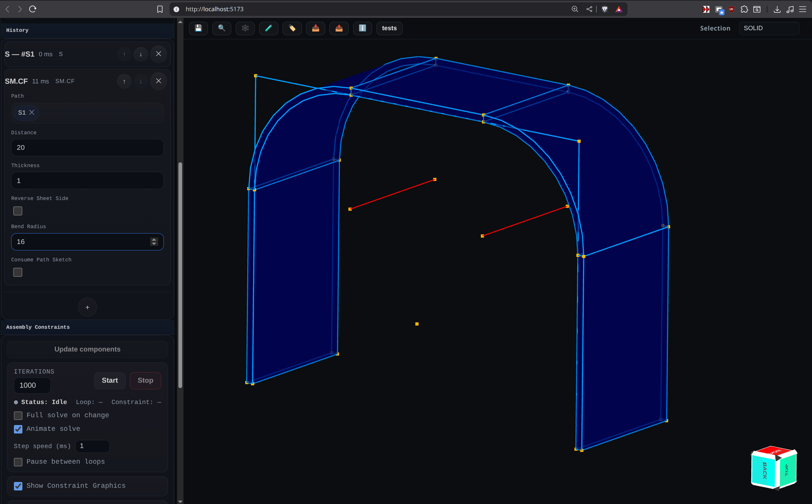Collapse the SM.CF feature with its down arrow
Screen dimensions: 812x504
140,81
